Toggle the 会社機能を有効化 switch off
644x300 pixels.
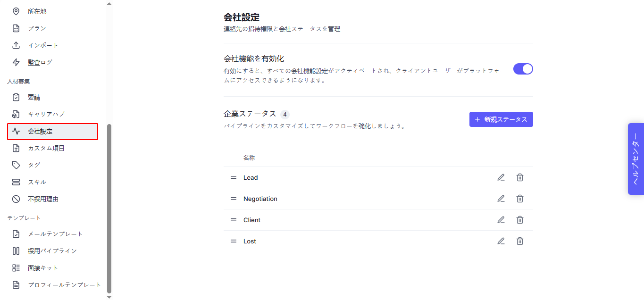coord(523,69)
